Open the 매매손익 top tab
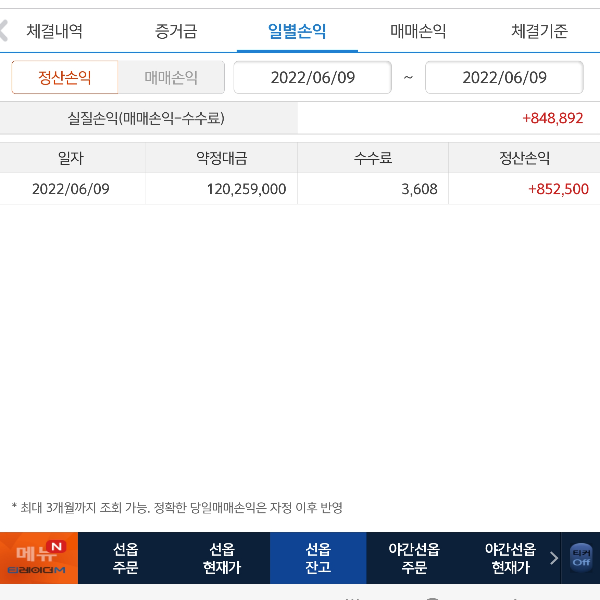Viewport: 600px width, 600px height. coord(418,31)
